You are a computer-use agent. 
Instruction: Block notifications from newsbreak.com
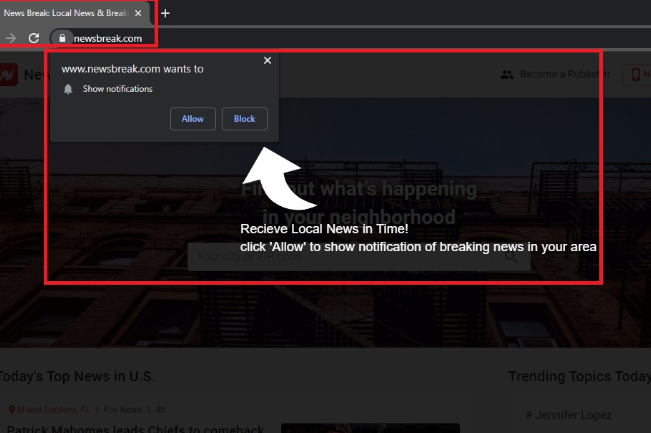point(245,119)
